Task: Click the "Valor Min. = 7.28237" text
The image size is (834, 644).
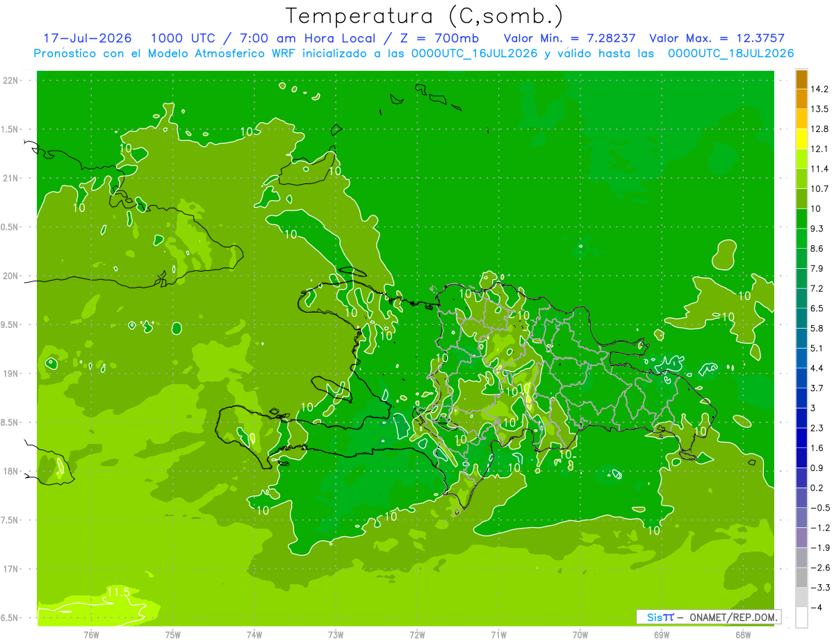Action: (569, 38)
